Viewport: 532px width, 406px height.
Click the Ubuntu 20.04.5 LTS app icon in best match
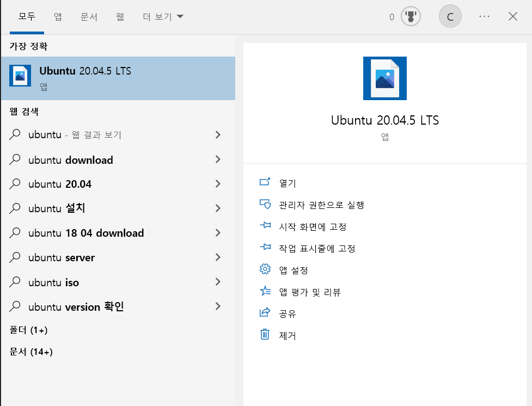click(20, 76)
